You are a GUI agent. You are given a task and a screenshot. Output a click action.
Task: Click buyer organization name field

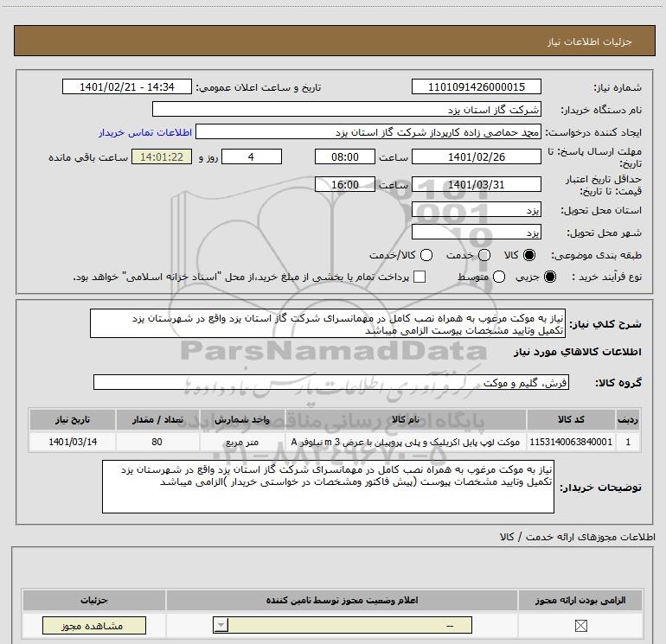click(x=347, y=109)
